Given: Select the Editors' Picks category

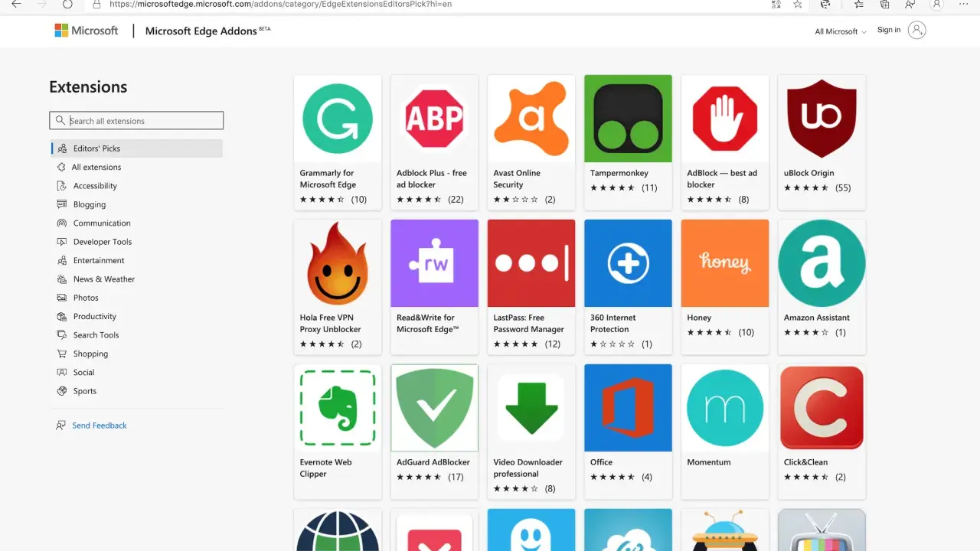Looking at the screenshot, I should click(x=137, y=148).
